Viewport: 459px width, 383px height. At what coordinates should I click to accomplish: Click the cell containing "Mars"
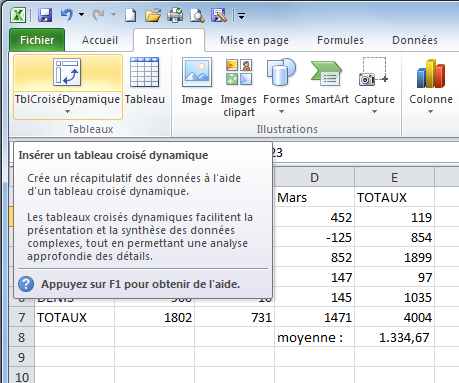(314, 197)
